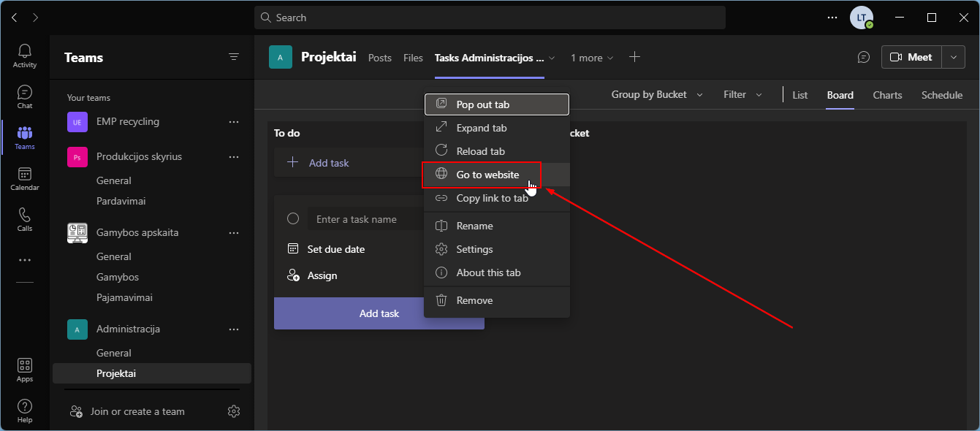Select Go to website menu entry

click(487, 175)
